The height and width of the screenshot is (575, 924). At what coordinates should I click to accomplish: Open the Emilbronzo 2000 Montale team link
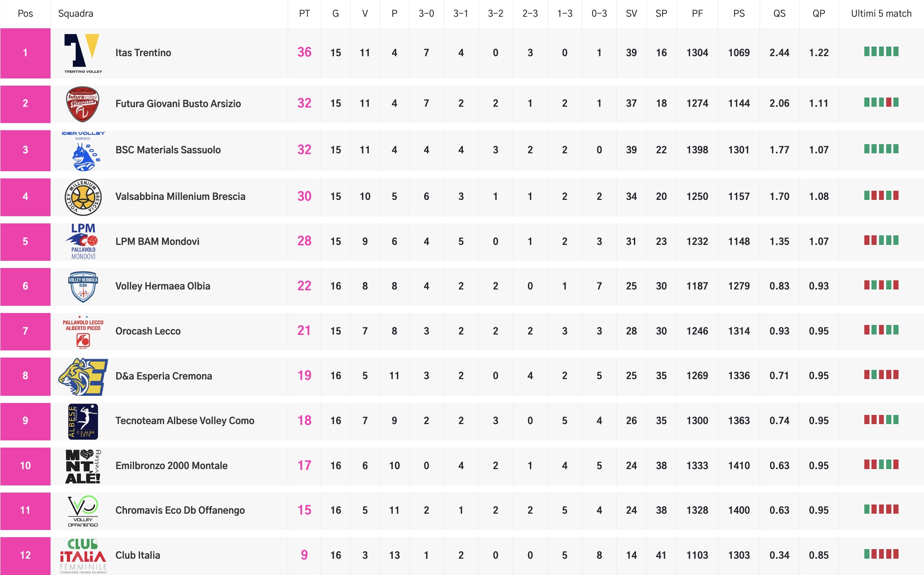171,466
